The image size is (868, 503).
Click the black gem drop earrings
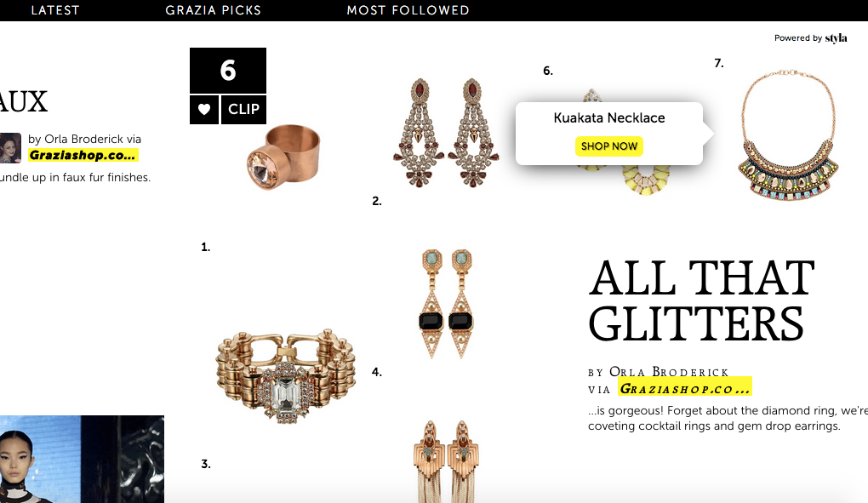coord(447,304)
